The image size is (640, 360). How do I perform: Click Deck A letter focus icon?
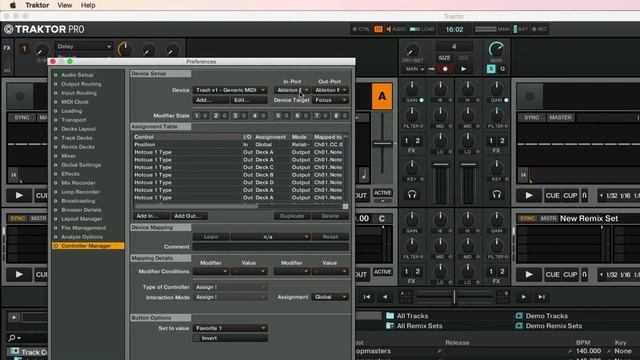coord(382,96)
